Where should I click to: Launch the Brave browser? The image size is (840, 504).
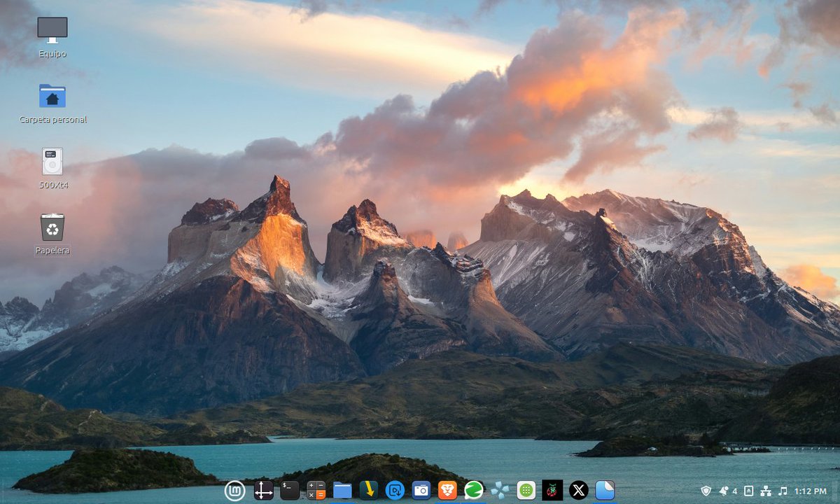[x=447, y=490]
